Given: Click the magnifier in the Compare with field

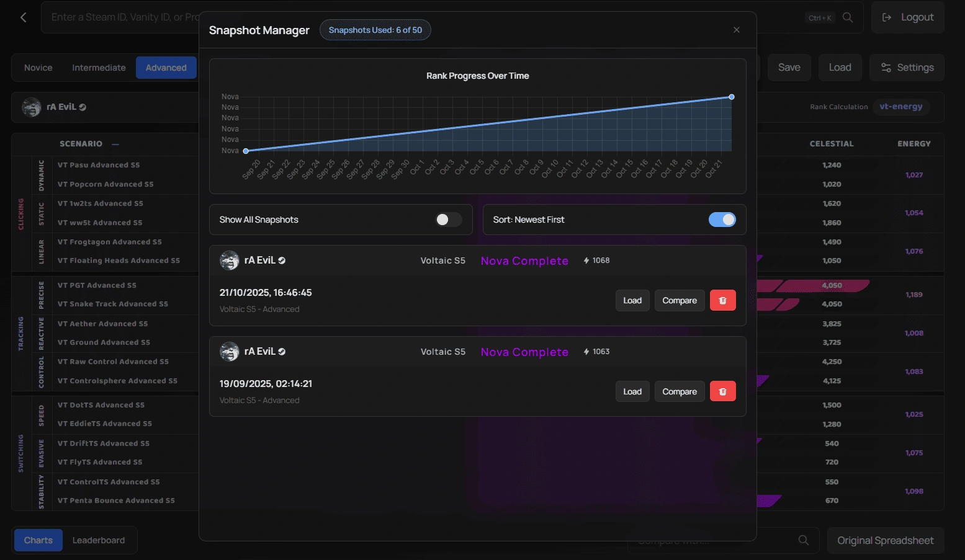Looking at the screenshot, I should [804, 540].
